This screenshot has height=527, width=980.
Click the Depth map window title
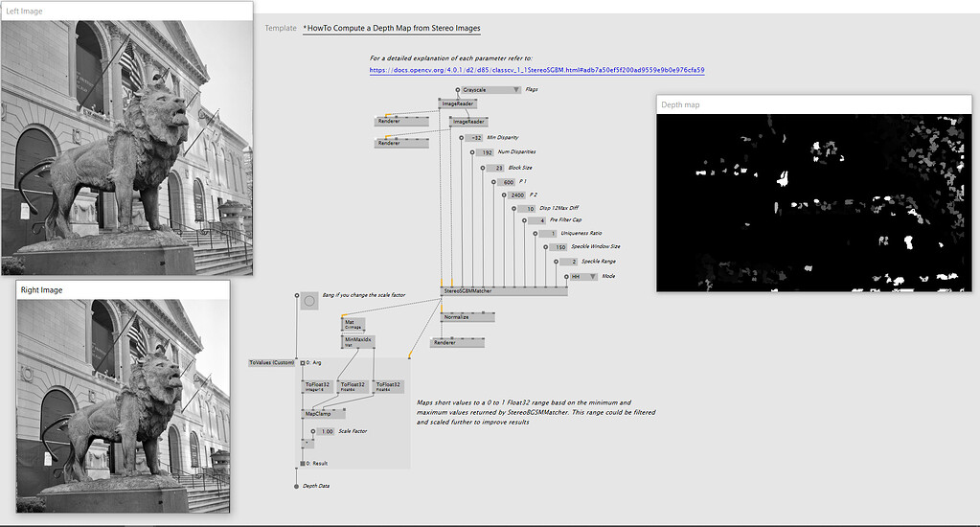pyautogui.click(x=680, y=105)
